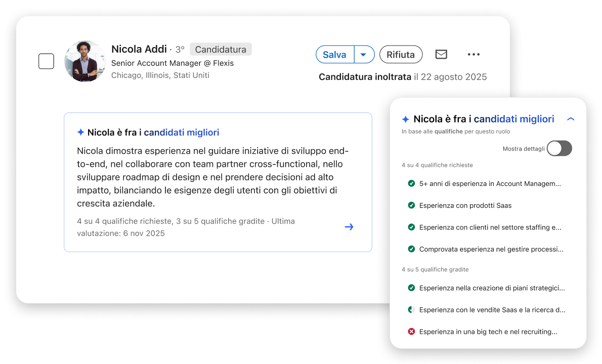This screenshot has width=602, height=364.
Task: Select '5+ anni di esperienza in Account Managem...'
Action: pos(490,184)
